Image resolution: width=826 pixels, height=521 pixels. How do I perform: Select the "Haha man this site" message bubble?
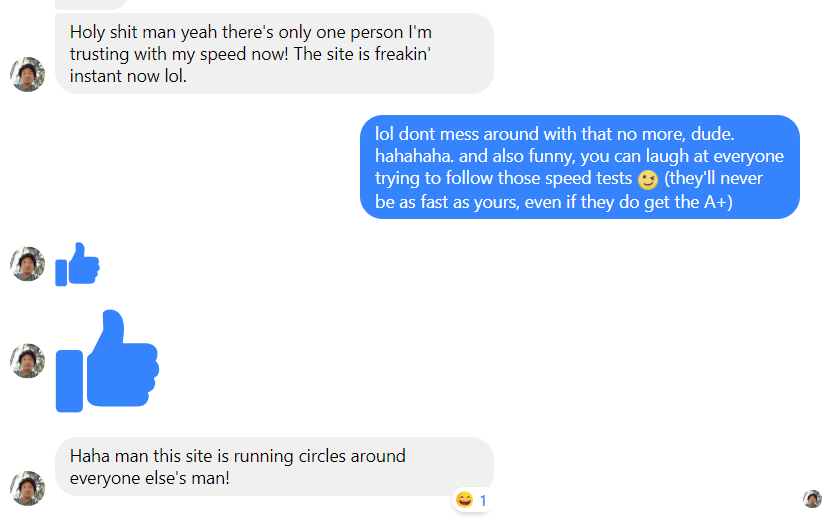274,467
